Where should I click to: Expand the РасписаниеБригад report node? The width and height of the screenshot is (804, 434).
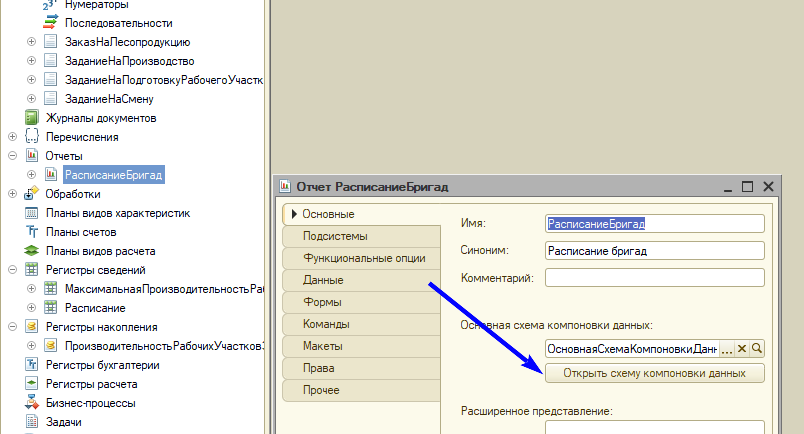pyautogui.click(x=31, y=175)
